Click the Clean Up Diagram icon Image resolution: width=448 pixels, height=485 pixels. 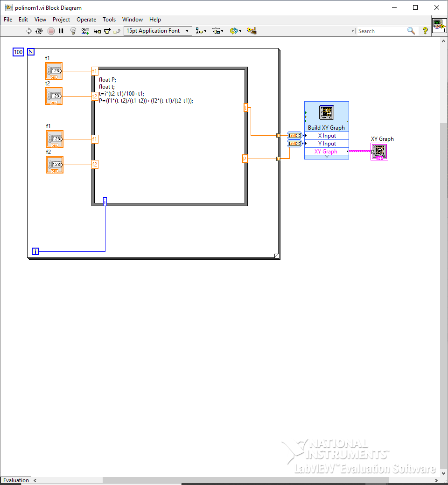(252, 31)
